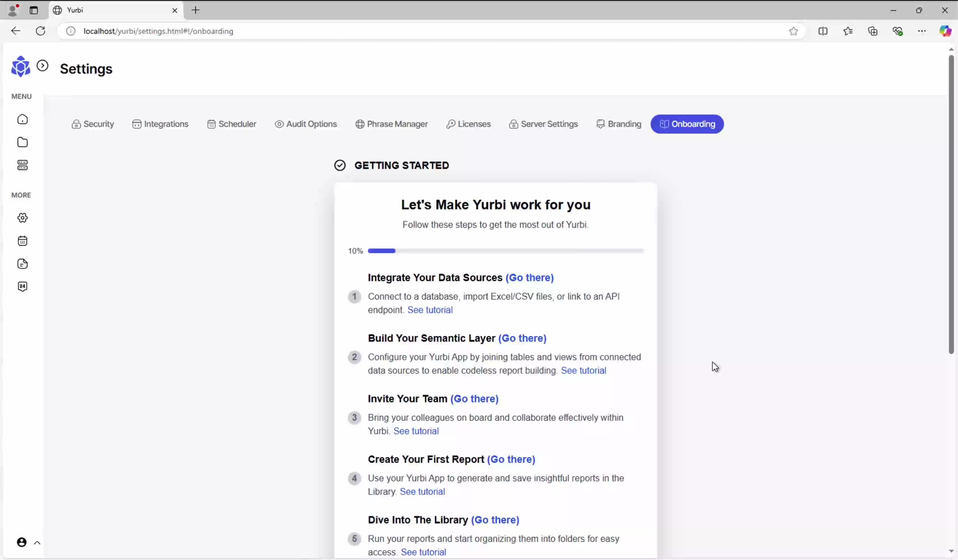Open the document report icon in sidebar

[22, 264]
